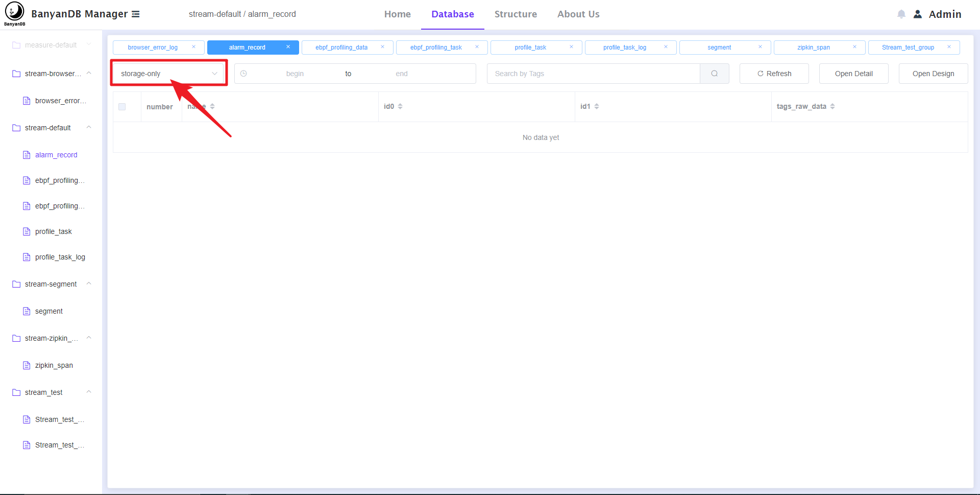Select the Database menu

pos(453,14)
